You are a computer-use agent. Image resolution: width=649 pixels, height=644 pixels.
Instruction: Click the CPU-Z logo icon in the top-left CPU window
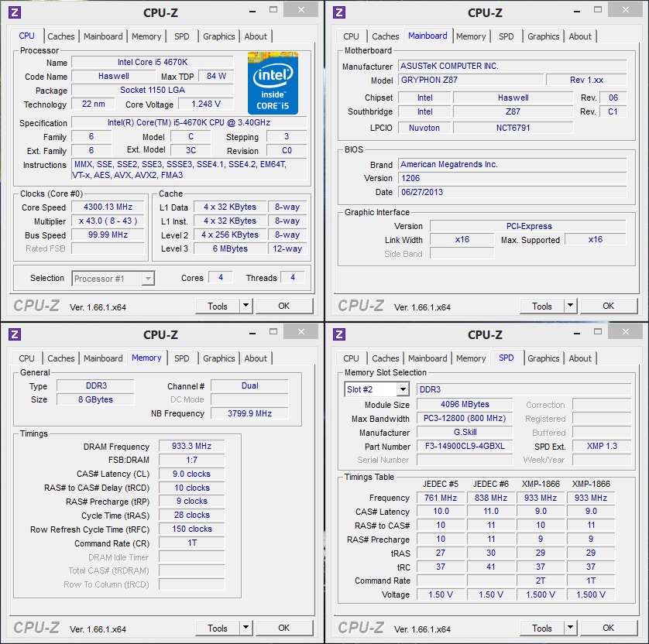[x=15, y=12]
